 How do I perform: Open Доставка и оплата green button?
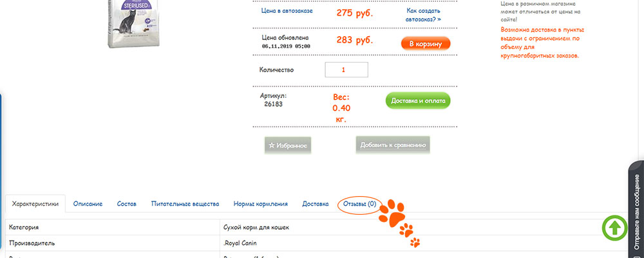tap(417, 101)
